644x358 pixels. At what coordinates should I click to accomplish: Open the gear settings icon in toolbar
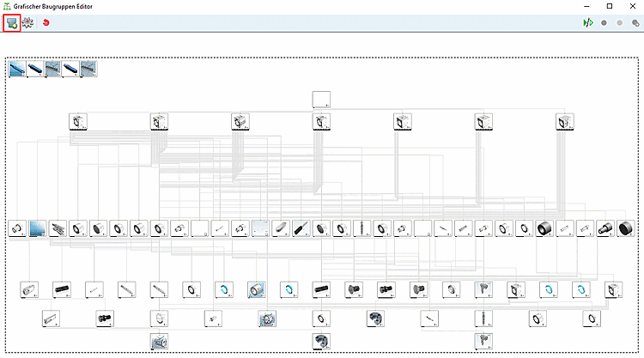[28, 22]
